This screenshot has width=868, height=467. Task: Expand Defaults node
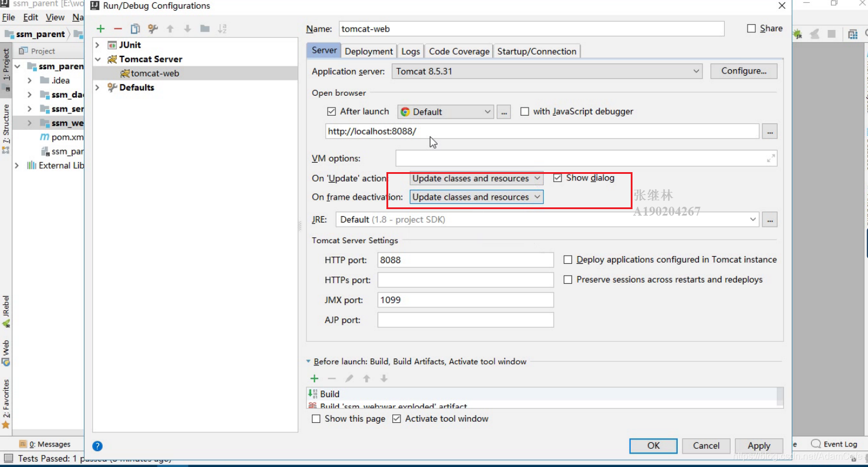(x=97, y=88)
